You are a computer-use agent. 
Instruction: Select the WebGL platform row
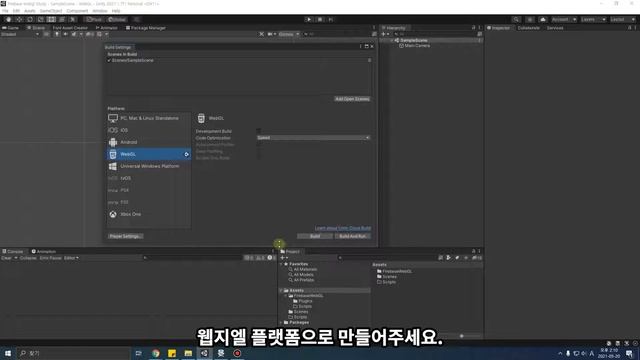pyautogui.click(x=149, y=154)
